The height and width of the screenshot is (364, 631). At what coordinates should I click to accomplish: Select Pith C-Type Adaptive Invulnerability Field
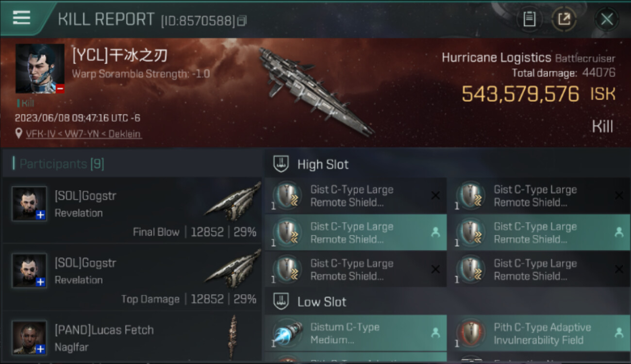(x=538, y=333)
